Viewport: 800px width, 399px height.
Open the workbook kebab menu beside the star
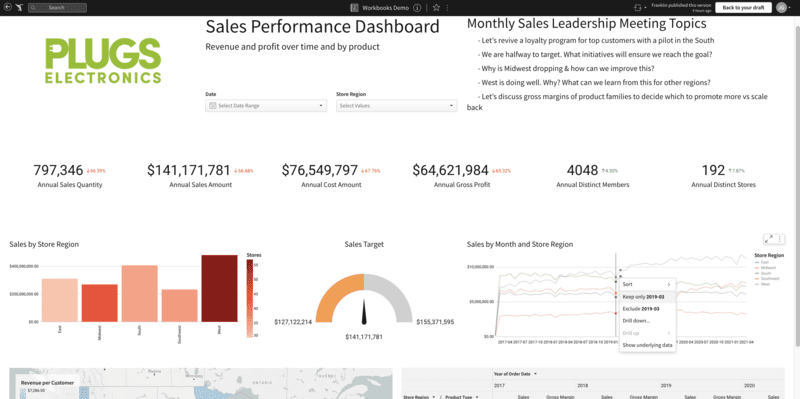447,8
